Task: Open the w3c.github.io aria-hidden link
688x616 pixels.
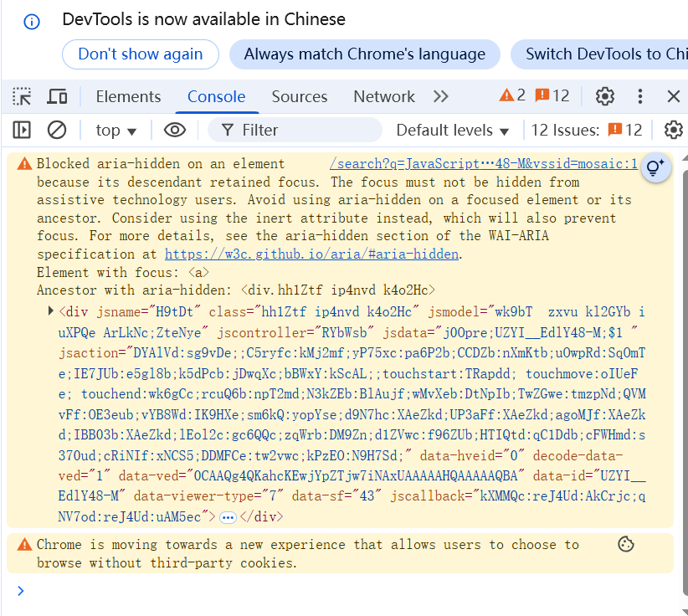Action: 312,254
